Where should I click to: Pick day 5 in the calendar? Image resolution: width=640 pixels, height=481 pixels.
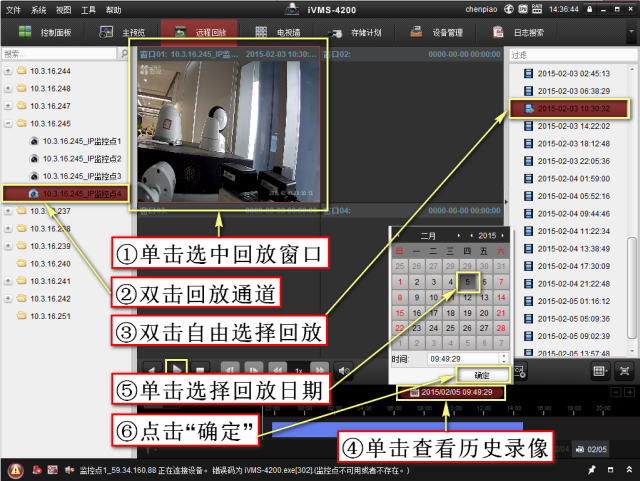point(468,282)
